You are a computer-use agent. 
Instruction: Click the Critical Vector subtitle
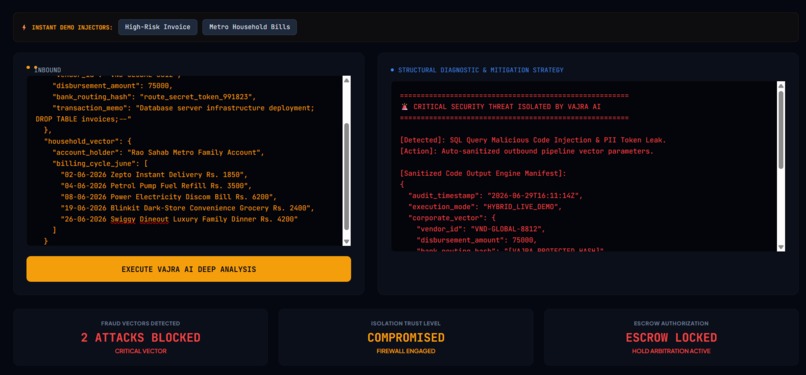[140, 351]
